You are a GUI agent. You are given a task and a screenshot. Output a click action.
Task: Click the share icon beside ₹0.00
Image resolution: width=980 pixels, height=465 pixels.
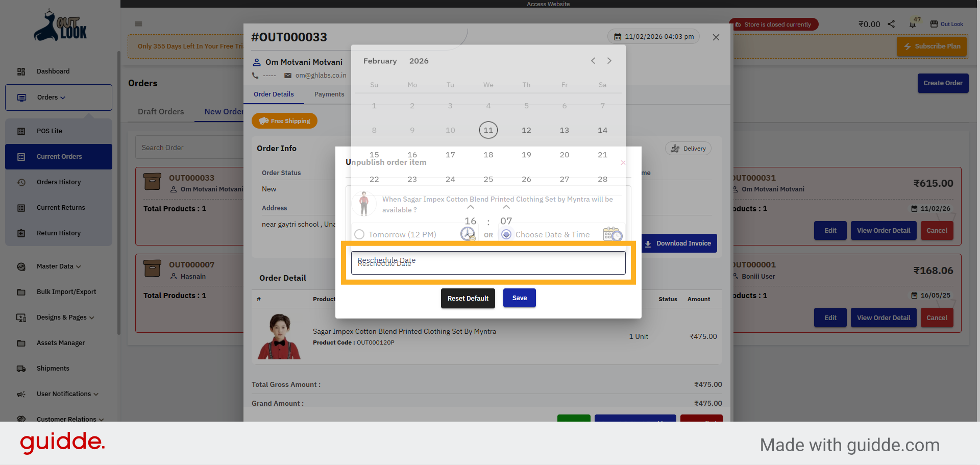[x=891, y=24]
